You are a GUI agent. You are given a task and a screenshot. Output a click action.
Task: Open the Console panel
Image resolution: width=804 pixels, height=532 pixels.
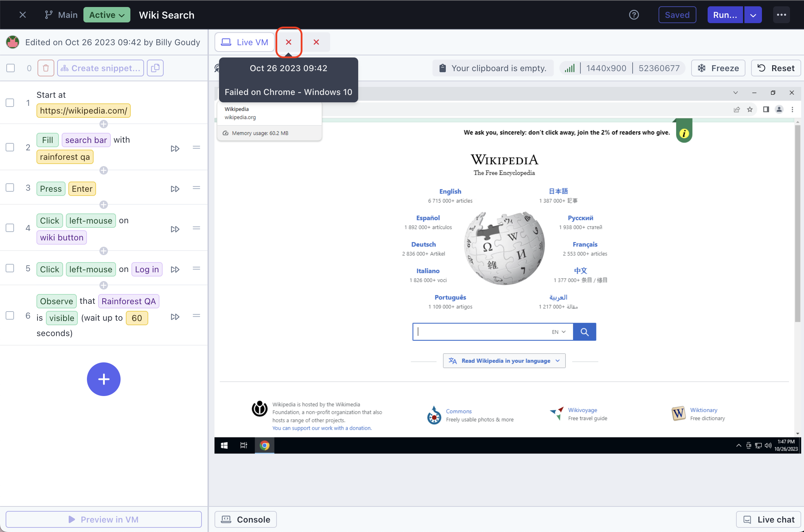246,519
